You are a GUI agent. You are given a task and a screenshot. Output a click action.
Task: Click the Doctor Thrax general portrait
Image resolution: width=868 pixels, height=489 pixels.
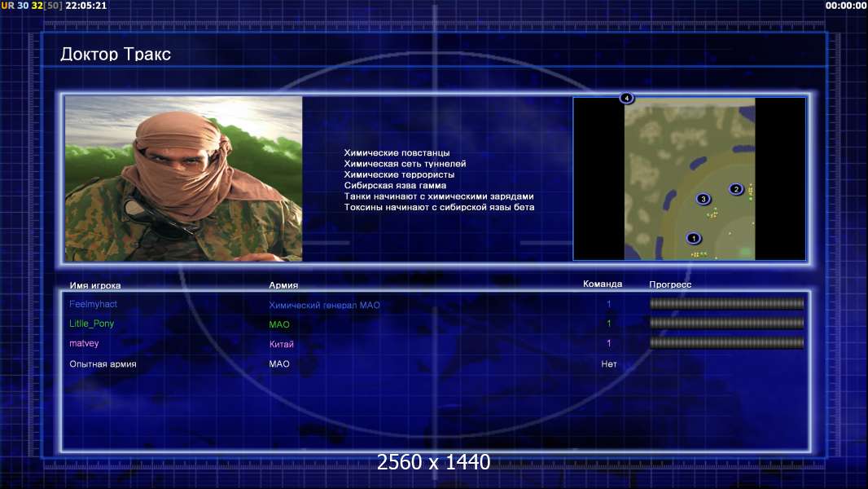[x=184, y=178]
